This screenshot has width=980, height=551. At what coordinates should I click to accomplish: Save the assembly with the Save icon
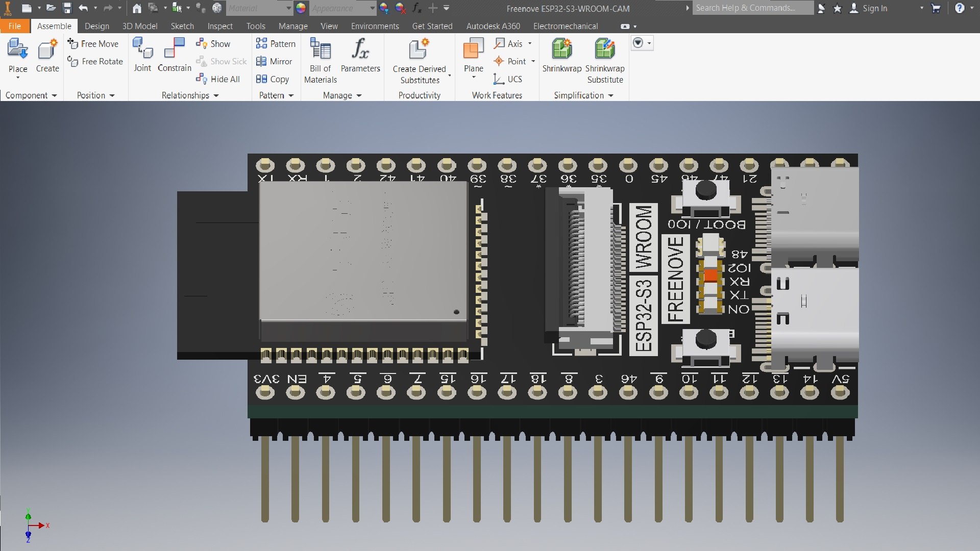(67, 8)
